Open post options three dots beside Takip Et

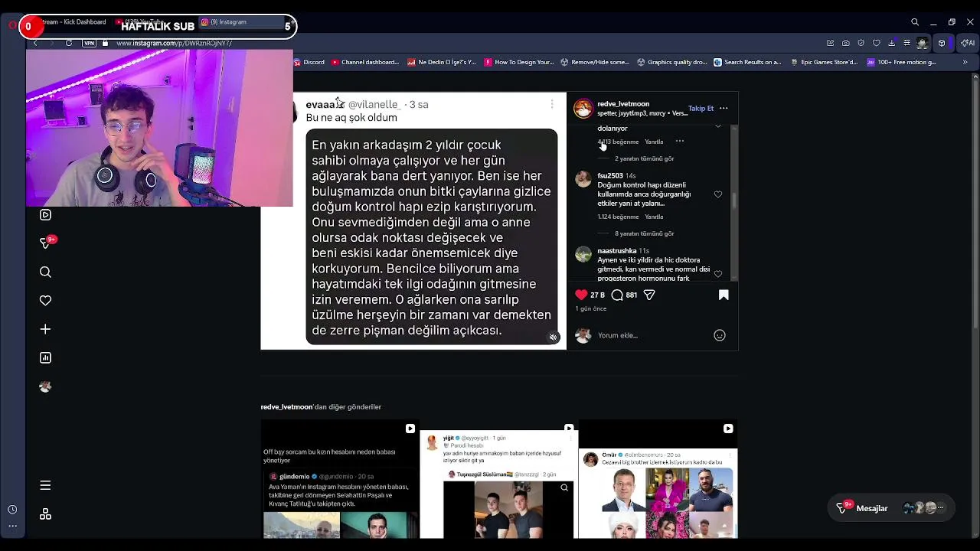coord(724,108)
